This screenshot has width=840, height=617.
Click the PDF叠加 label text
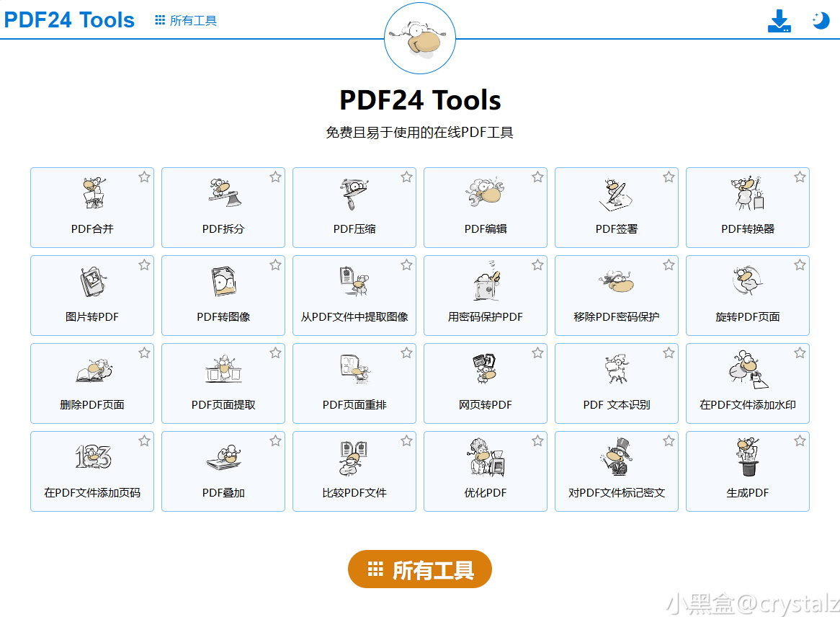point(223,492)
